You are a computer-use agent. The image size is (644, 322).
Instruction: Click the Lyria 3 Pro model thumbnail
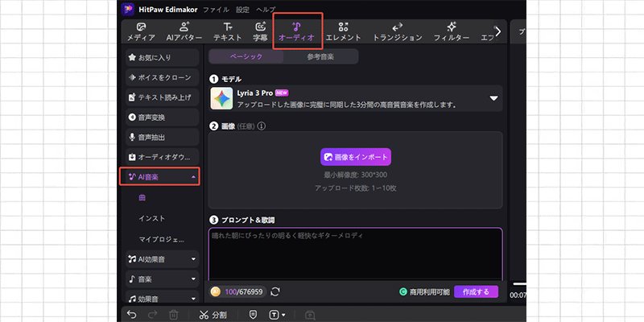pyautogui.click(x=221, y=98)
